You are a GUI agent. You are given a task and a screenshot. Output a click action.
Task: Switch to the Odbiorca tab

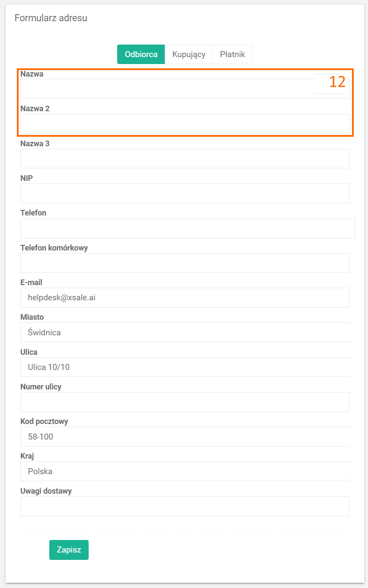(141, 55)
